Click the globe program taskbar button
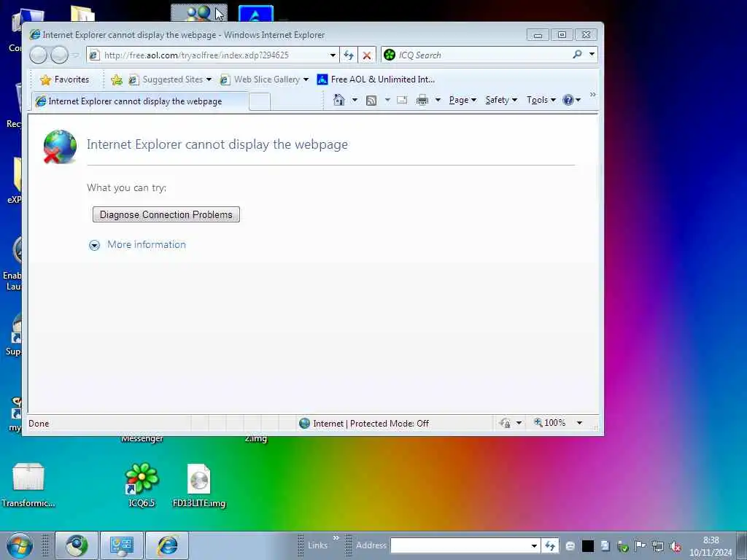This screenshot has height=560, width=747. [x=77, y=545]
